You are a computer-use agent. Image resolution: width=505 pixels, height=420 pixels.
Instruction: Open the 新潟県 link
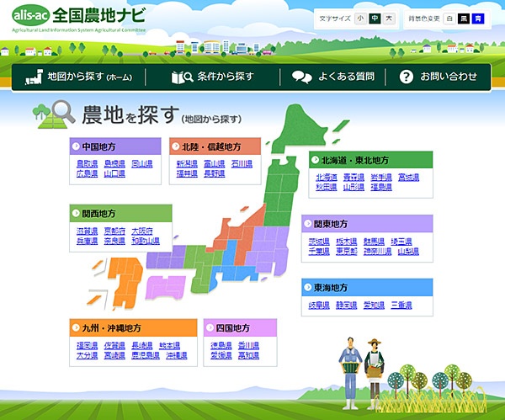[187, 164]
